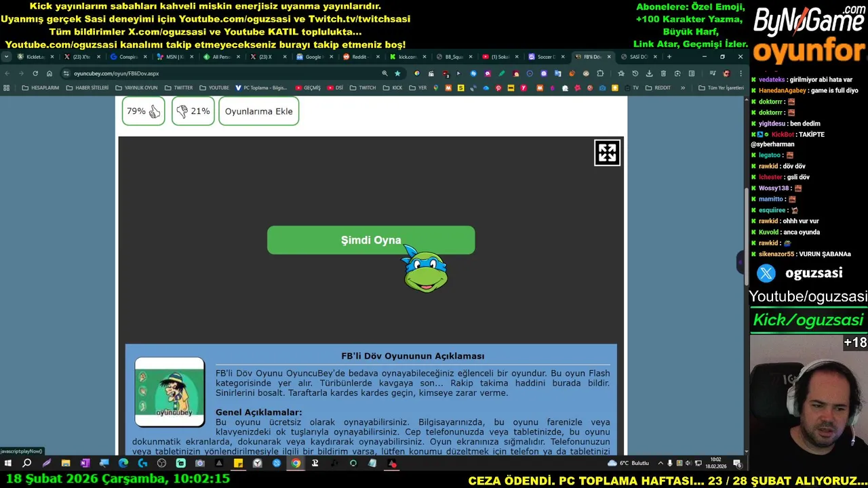Open the TWITCH bookmark folder
This screenshot has height=488, width=868.
(x=363, y=87)
